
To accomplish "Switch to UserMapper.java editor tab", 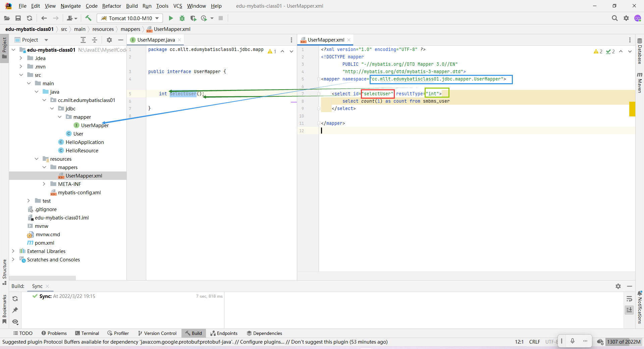I will 156,40.
